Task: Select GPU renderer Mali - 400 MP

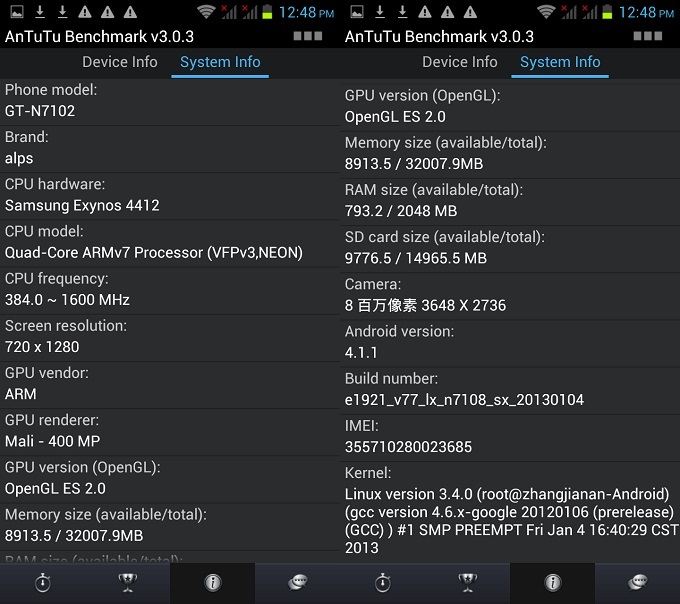Action: pos(52,441)
